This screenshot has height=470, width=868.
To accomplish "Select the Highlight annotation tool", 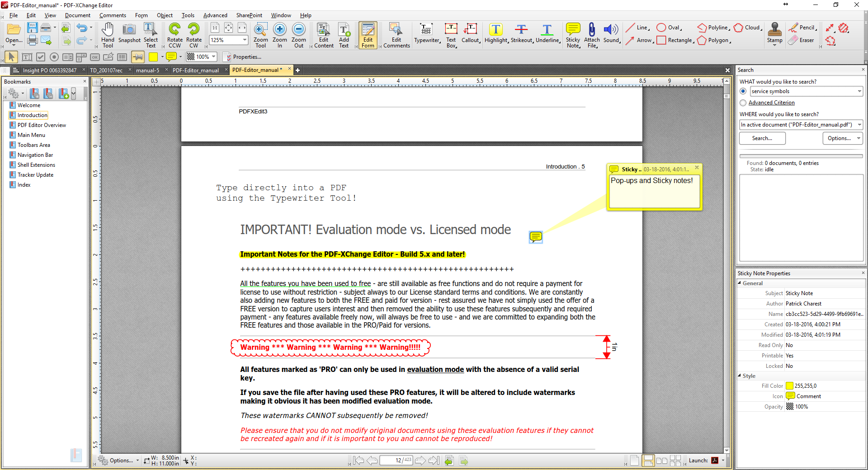I will (x=497, y=34).
